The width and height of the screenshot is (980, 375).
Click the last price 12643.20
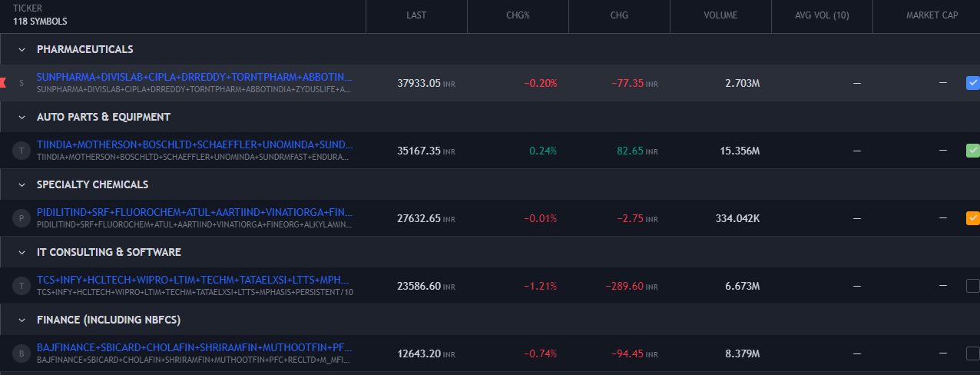(419, 353)
